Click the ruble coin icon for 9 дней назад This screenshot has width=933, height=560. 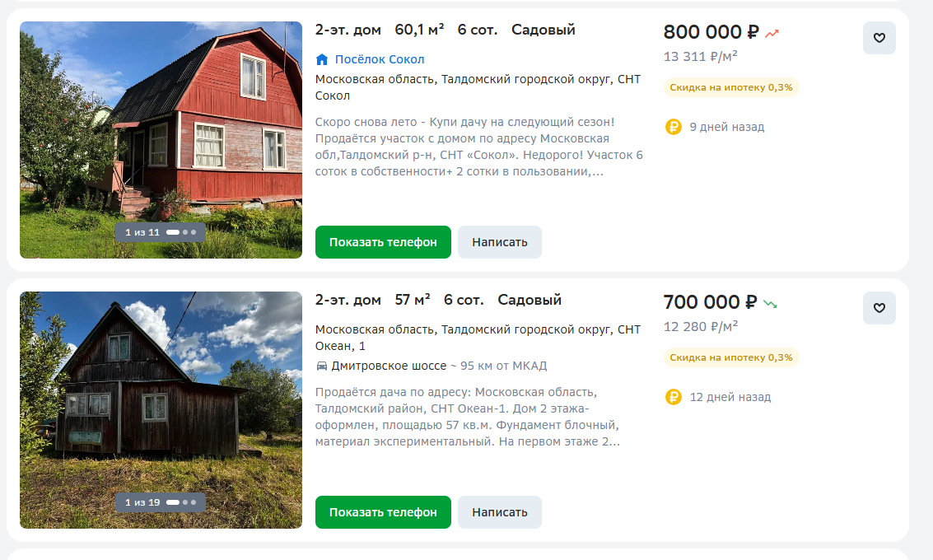(x=673, y=127)
